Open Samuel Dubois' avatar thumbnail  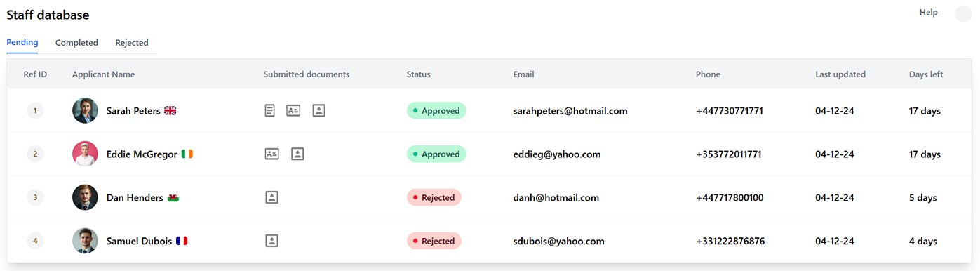pyautogui.click(x=85, y=242)
